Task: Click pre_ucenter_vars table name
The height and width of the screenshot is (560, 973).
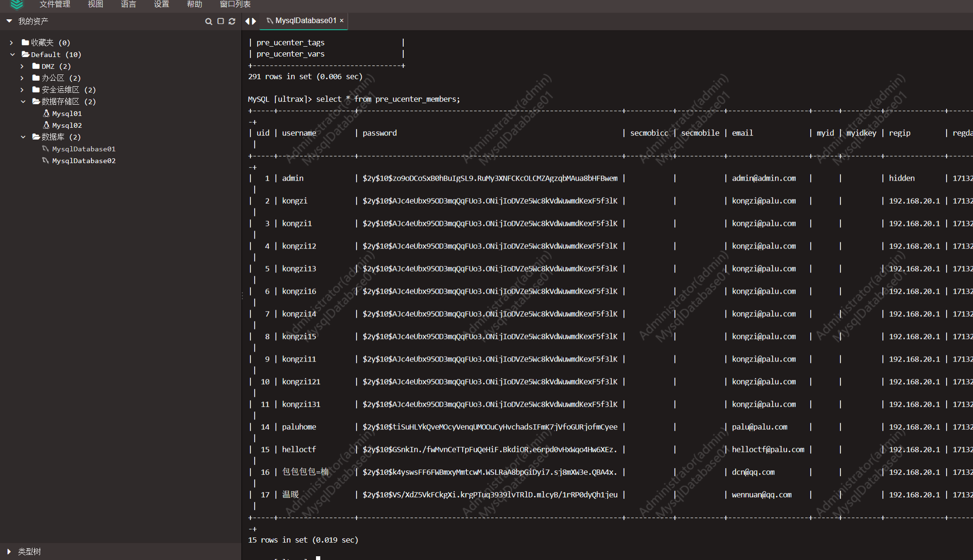Action: [291, 54]
